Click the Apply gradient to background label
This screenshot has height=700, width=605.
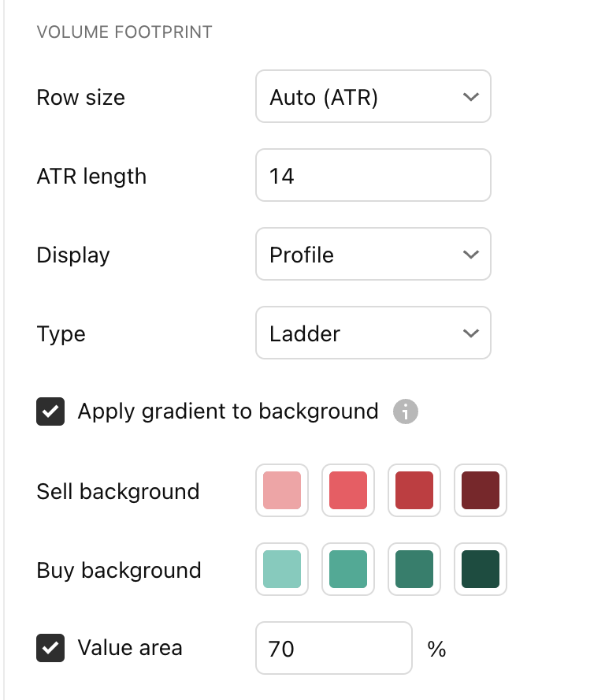coord(228,411)
